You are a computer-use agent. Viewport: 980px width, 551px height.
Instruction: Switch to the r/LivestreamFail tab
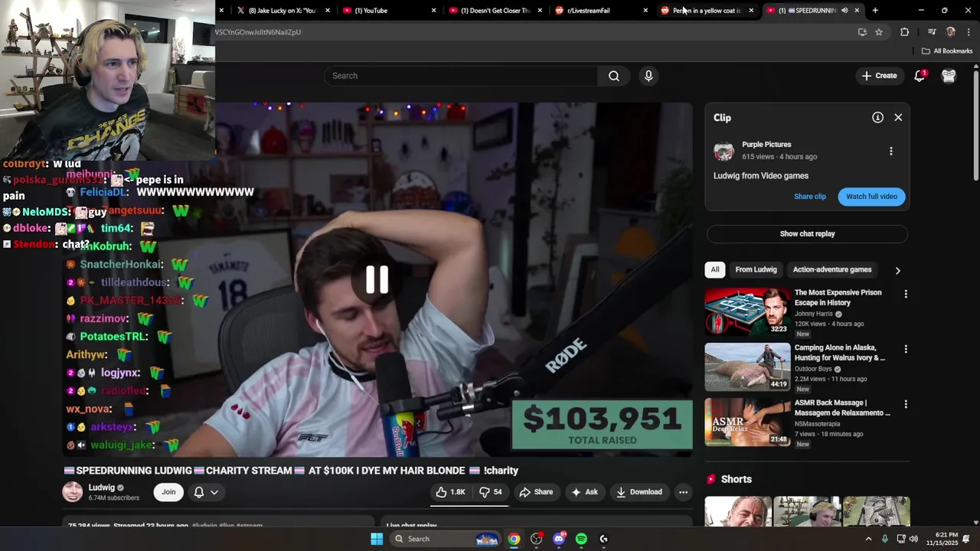coord(588,11)
